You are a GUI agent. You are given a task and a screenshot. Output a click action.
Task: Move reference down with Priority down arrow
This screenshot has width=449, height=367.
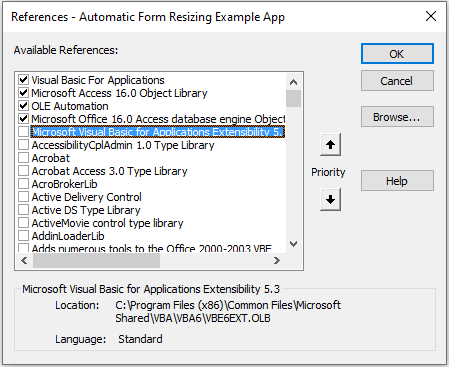point(330,199)
